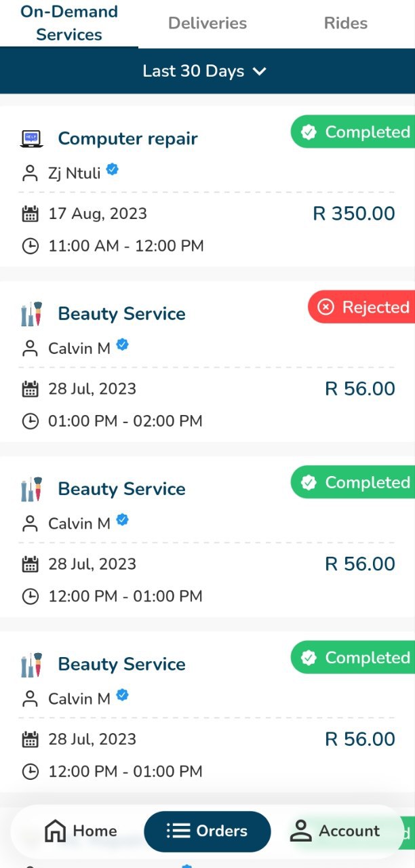Click the clock icon beside 11:00 AM - 12:00 PM
Viewport: 415px width, 868px height.
tap(30, 246)
